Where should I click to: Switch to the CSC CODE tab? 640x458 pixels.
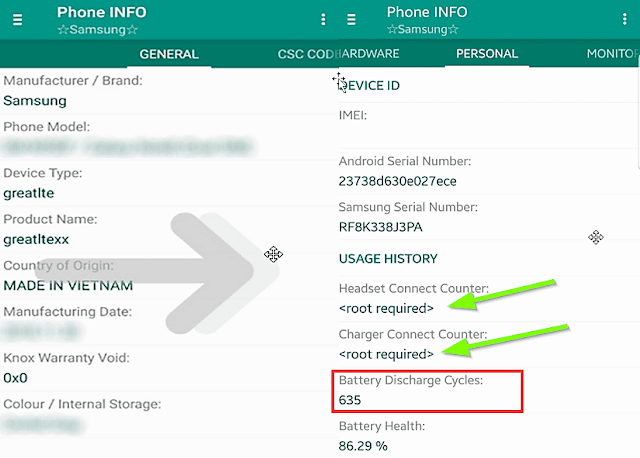[306, 54]
